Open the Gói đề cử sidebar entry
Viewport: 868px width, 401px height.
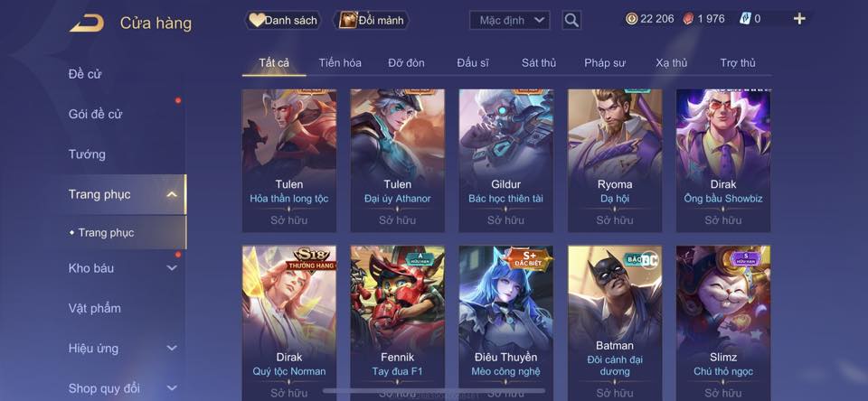pos(95,115)
